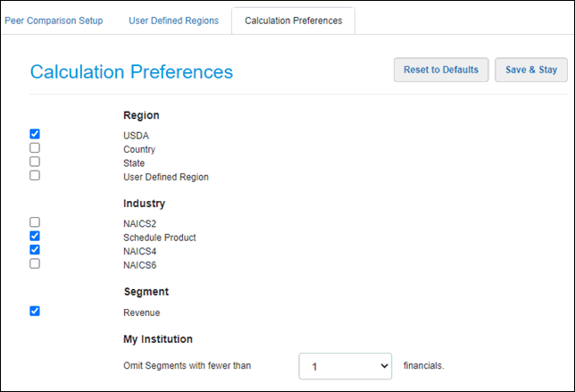Image resolution: width=575 pixels, height=392 pixels.
Task: Uncheck the NAICS4 industry checkbox
Action: click(35, 250)
